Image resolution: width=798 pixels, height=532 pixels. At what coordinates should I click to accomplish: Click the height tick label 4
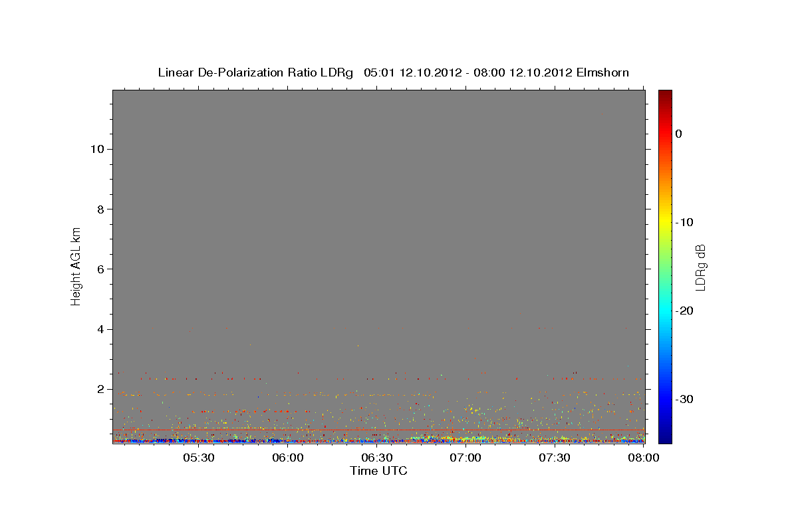click(100, 329)
